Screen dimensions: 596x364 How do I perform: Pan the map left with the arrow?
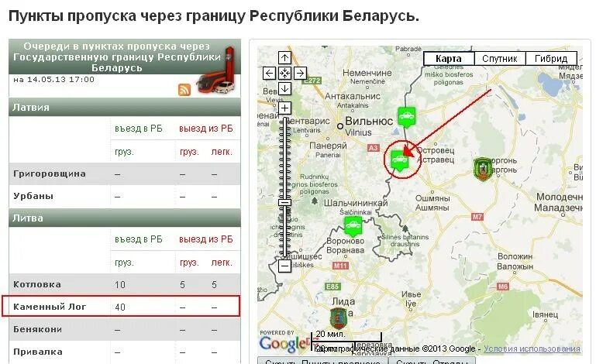[269, 73]
